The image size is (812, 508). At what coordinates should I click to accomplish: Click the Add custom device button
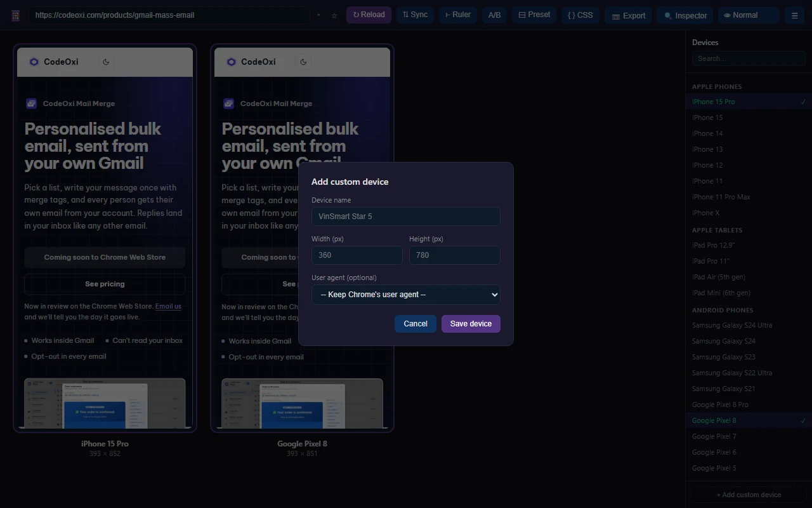coord(749,495)
